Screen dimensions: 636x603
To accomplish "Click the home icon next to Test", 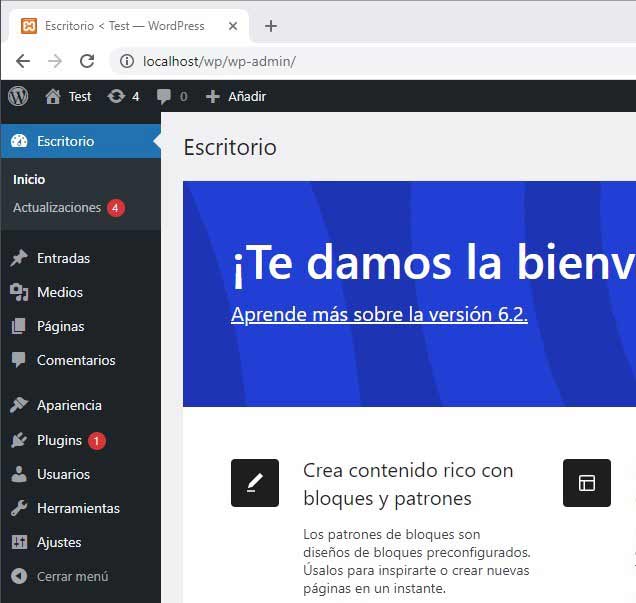I will pyautogui.click(x=53, y=97).
